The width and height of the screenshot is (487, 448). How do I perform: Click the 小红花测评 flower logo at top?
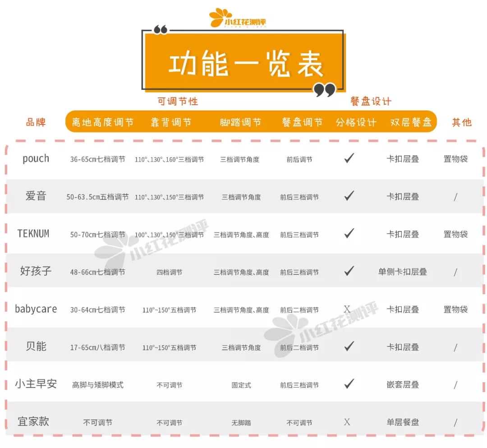[220, 18]
